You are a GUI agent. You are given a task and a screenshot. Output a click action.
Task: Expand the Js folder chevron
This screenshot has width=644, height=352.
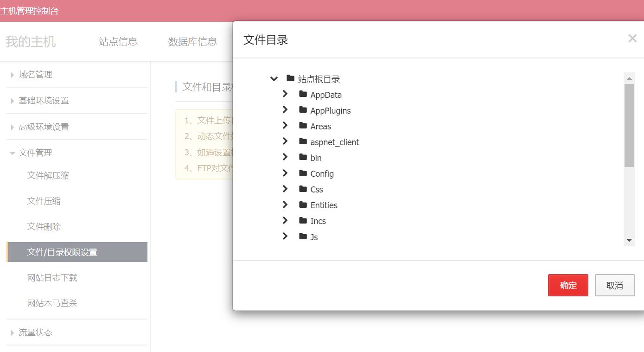click(x=285, y=237)
